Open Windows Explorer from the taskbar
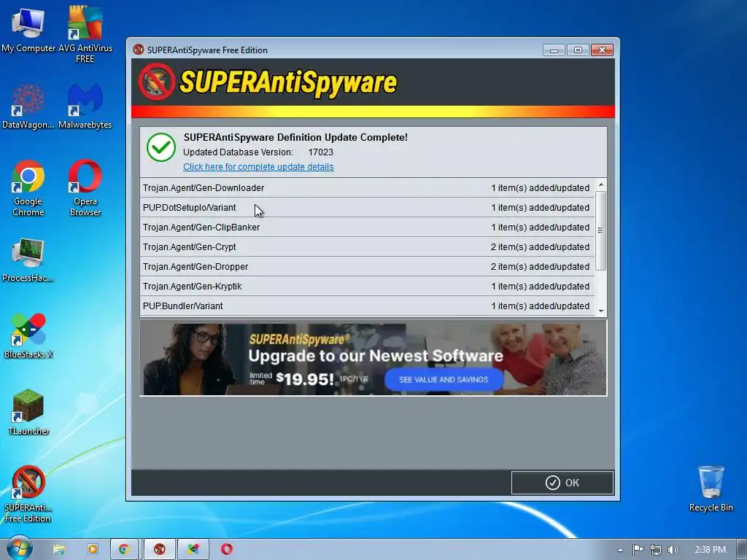 pyautogui.click(x=58, y=549)
